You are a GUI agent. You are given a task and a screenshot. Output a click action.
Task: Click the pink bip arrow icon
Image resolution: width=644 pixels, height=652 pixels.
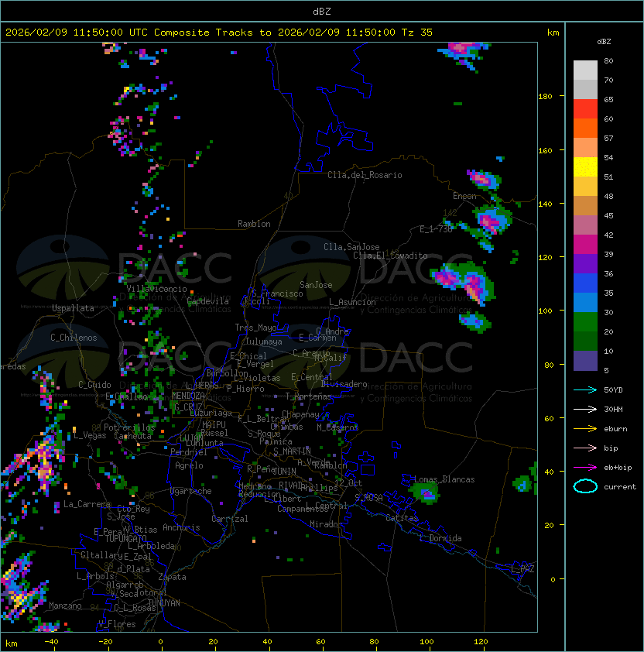(585, 448)
